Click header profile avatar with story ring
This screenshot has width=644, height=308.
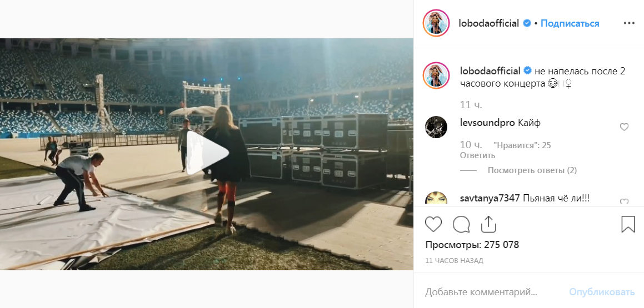click(436, 23)
